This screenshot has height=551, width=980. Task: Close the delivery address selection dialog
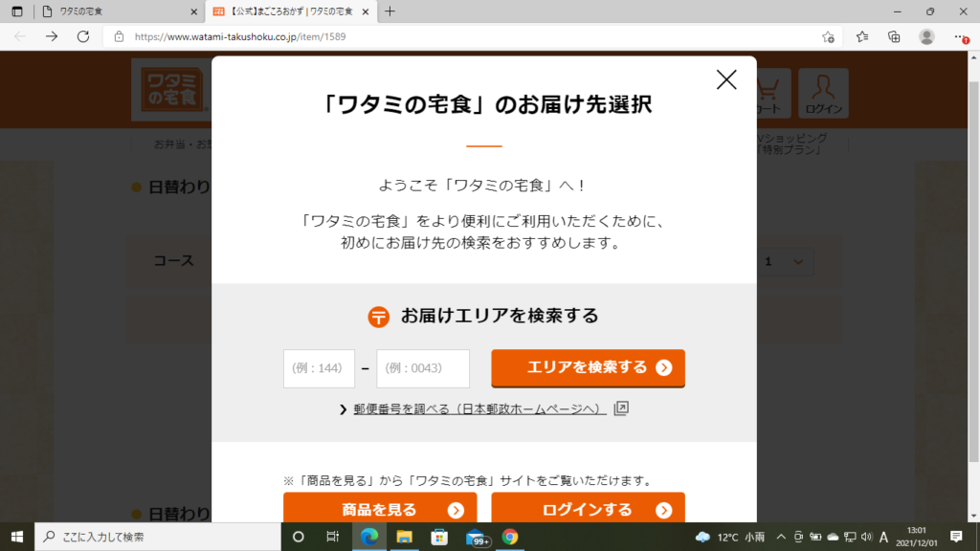726,80
